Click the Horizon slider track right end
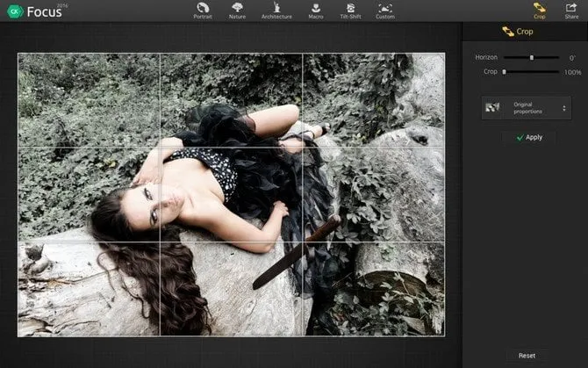 [x=558, y=58]
